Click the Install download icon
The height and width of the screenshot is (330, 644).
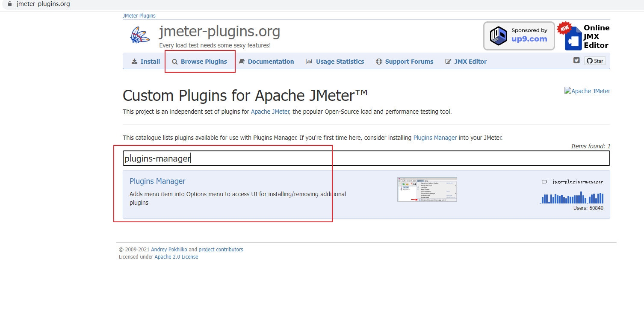click(134, 62)
